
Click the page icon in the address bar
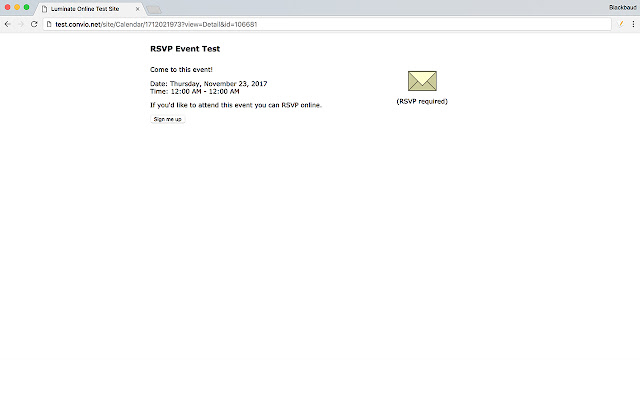(49, 23)
